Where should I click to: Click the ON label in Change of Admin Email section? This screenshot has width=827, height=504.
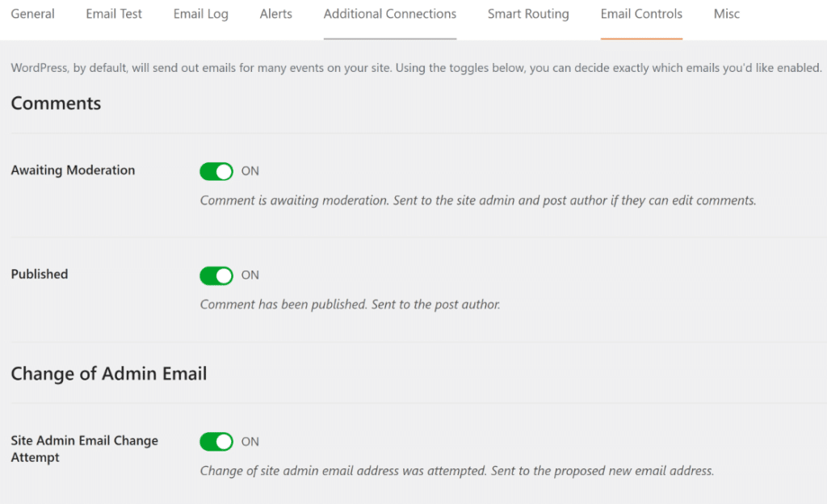pos(250,441)
